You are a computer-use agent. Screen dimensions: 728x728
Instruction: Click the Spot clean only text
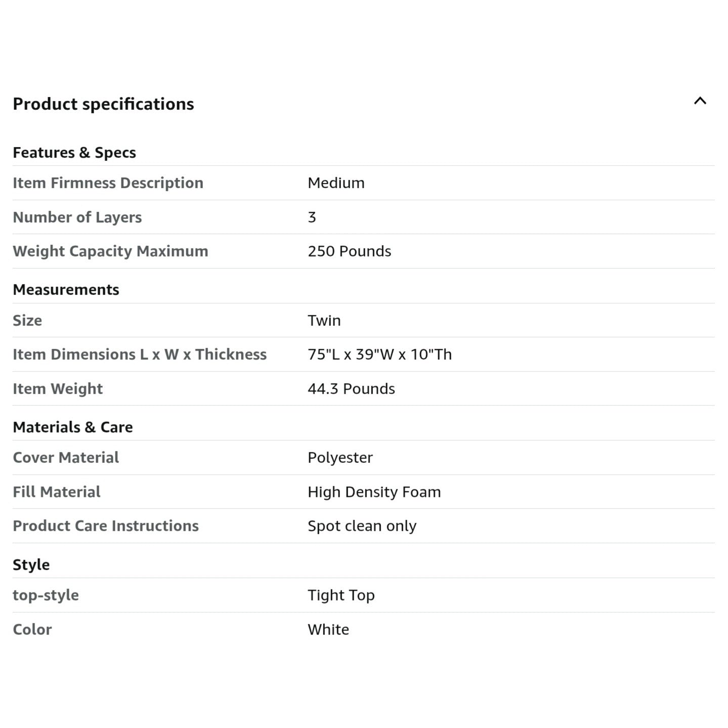(362, 526)
